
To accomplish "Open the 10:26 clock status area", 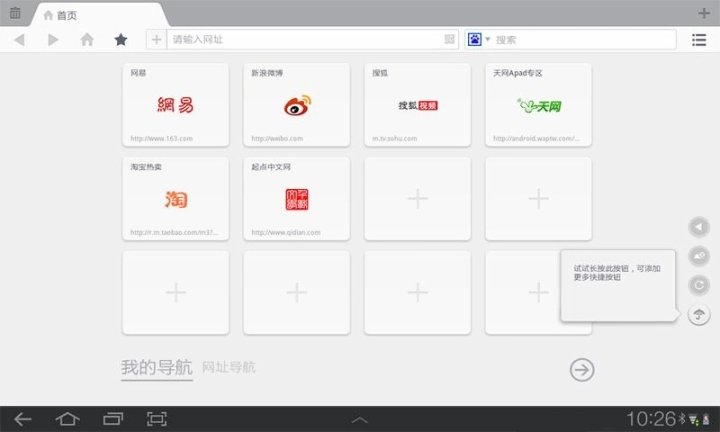I will (669, 419).
